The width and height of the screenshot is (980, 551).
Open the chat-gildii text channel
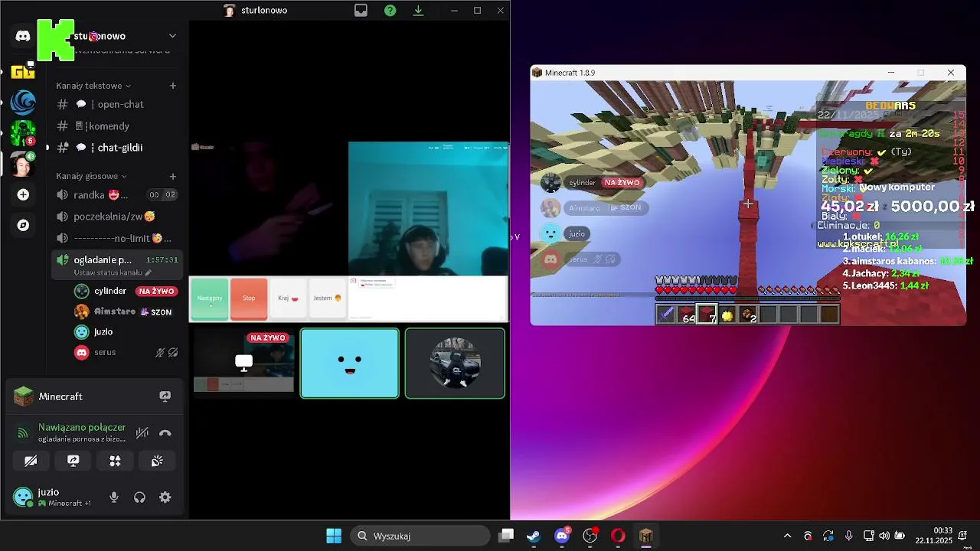[117, 147]
